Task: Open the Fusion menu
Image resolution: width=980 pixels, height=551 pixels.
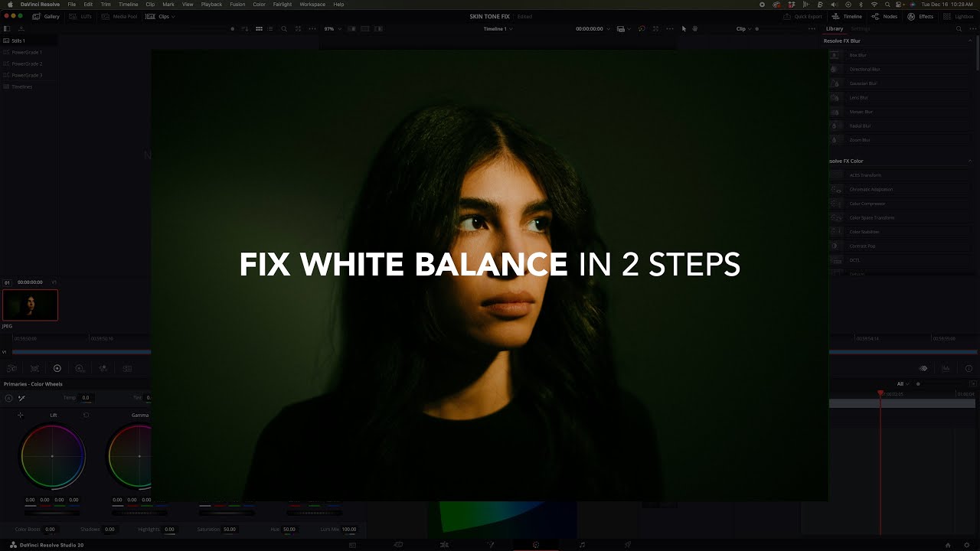Action: (237, 5)
